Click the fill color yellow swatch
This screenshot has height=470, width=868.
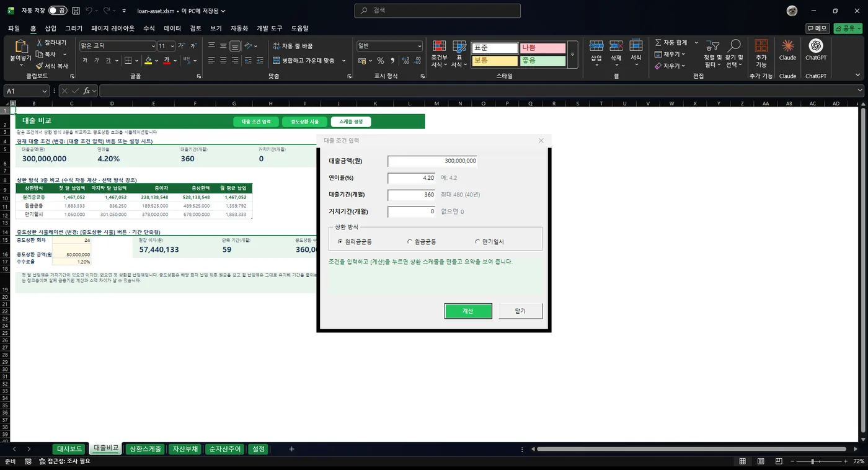pyautogui.click(x=148, y=61)
